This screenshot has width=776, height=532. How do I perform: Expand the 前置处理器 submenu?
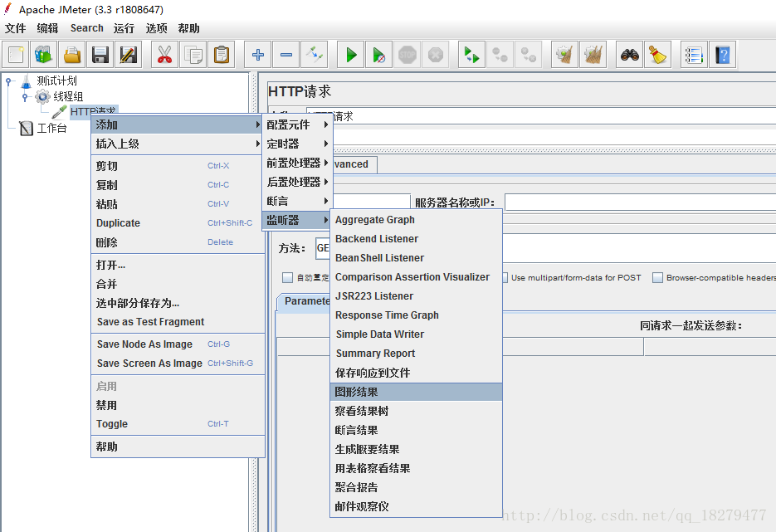click(x=297, y=163)
